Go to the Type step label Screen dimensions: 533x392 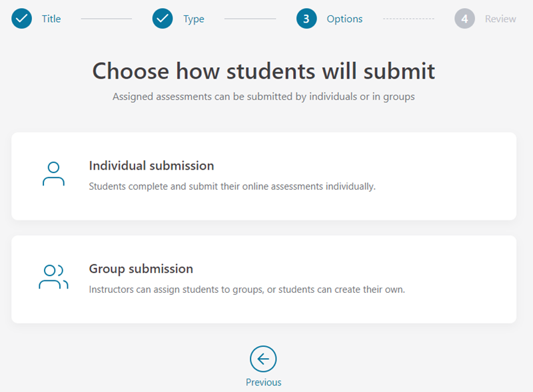pos(194,19)
